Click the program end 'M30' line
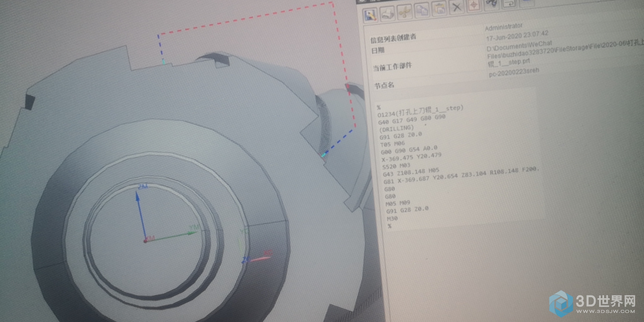 coord(392,218)
